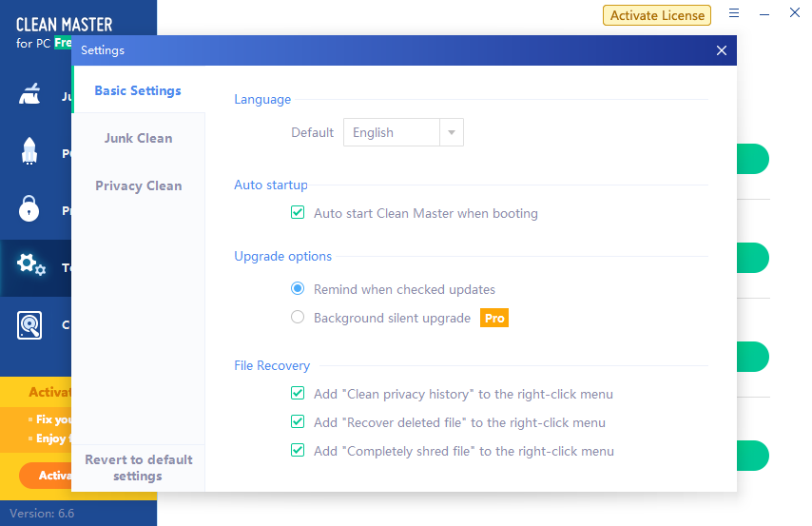Open the Junk Clean broom icon in sidebar
This screenshot has height=526, width=812.
(29, 94)
